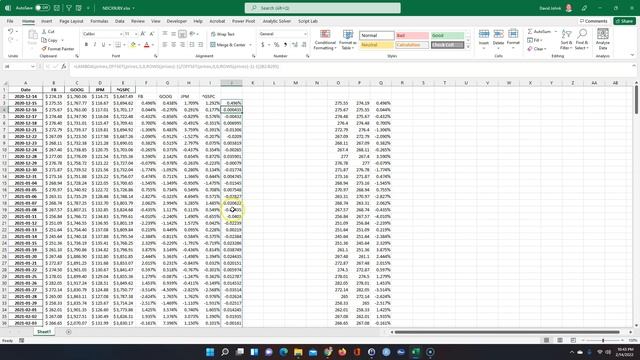This screenshot has height=360, width=640.
Task: Open the File menu tab
Action: point(10,21)
